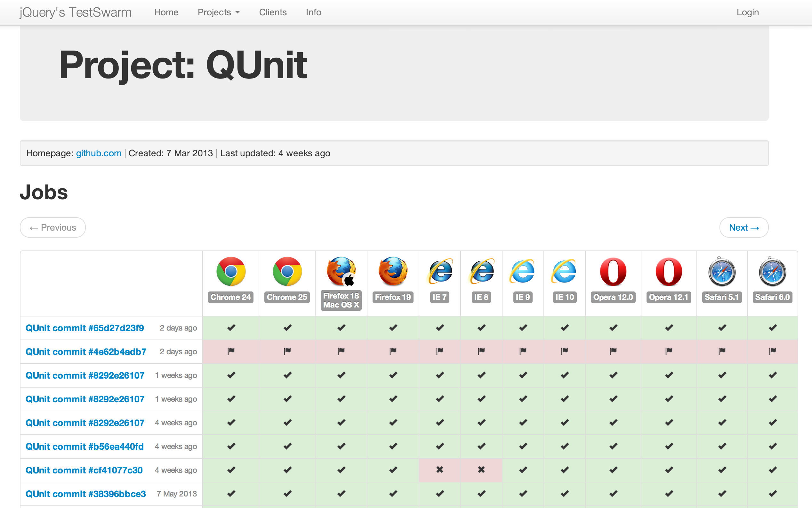Open QUnit commit #cf41077c30 job

click(84, 470)
